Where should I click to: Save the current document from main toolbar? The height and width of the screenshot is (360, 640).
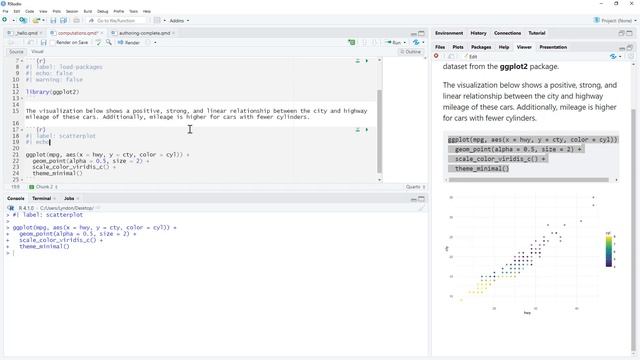[x=53, y=20]
